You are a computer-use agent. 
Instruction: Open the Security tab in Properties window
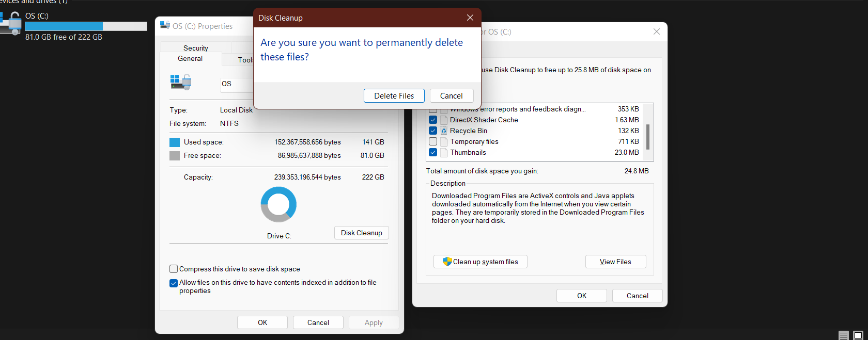pos(196,47)
